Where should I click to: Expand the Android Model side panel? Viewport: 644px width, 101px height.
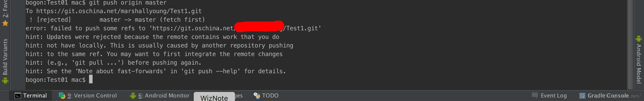coord(639,60)
